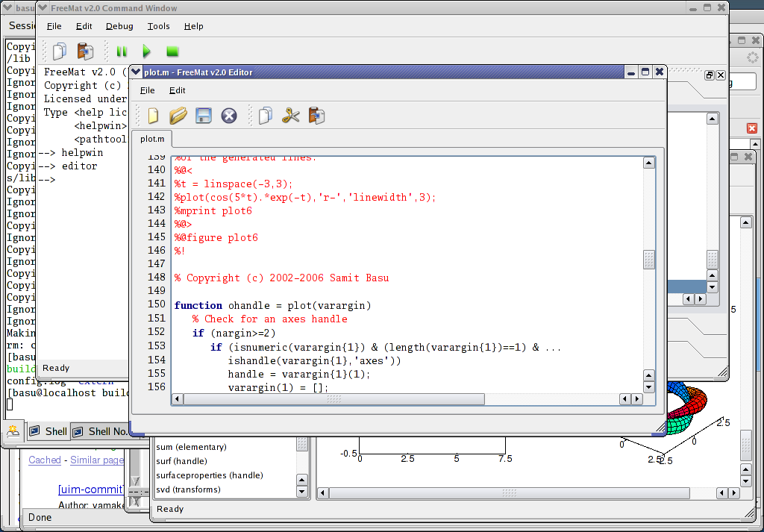Follow the Cached link in browser
Image resolution: width=764 pixels, height=532 pixels.
tap(44, 460)
